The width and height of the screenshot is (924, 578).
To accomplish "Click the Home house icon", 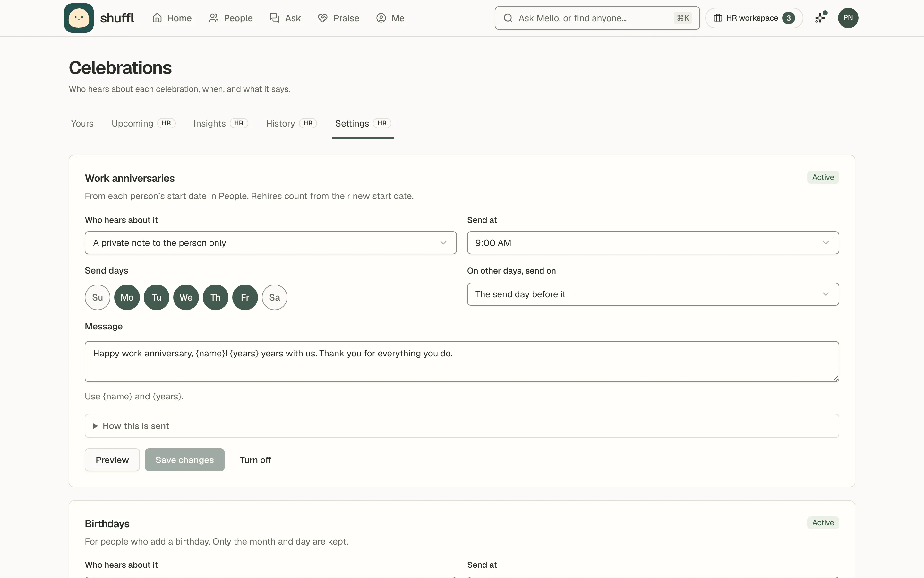I will point(157,18).
